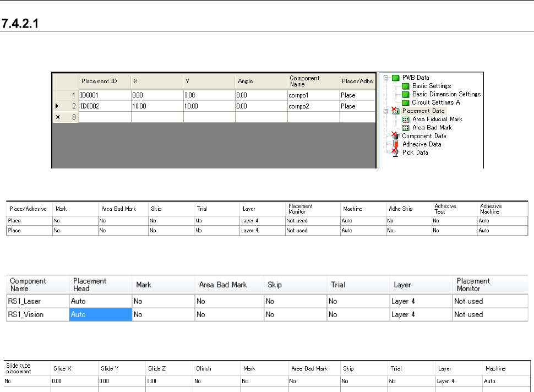Screen dimensions: 534x392
Task: Click the Placement ID column header
Action: (x=105, y=81)
